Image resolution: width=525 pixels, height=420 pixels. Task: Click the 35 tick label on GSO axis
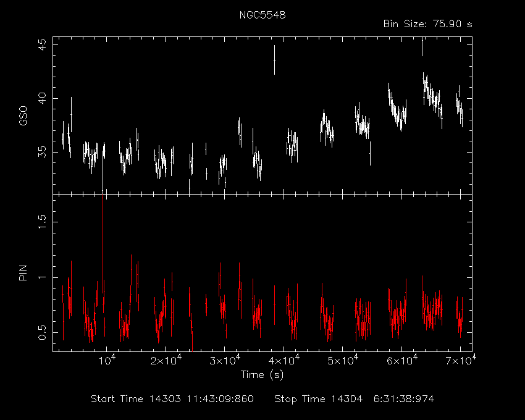pos(42,152)
